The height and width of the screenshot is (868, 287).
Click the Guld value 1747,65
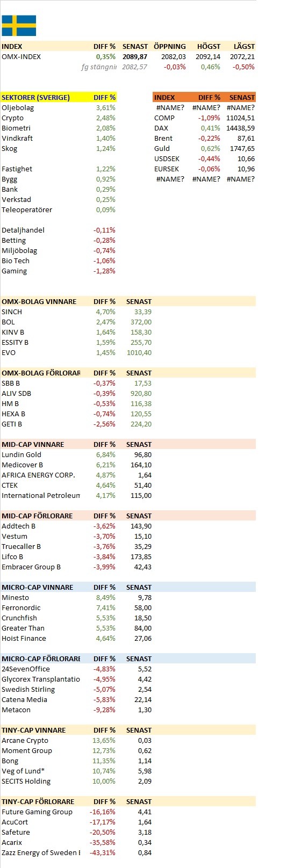coord(241,148)
